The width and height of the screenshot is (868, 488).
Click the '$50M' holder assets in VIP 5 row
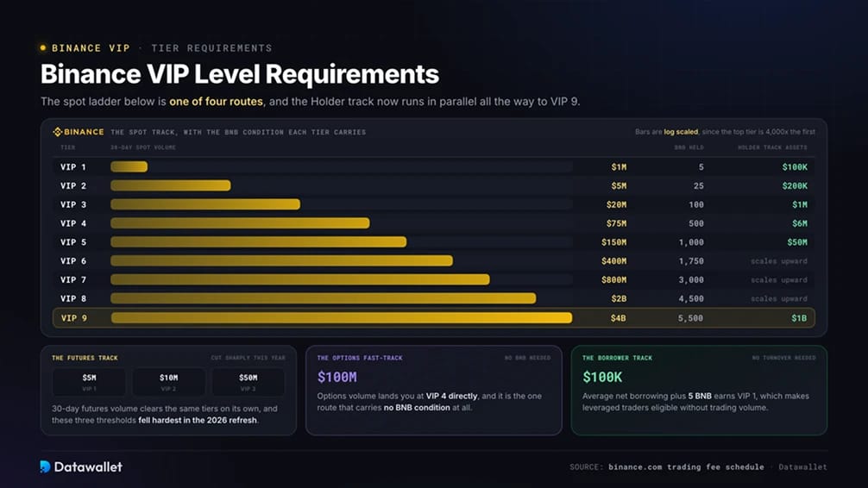tap(797, 242)
